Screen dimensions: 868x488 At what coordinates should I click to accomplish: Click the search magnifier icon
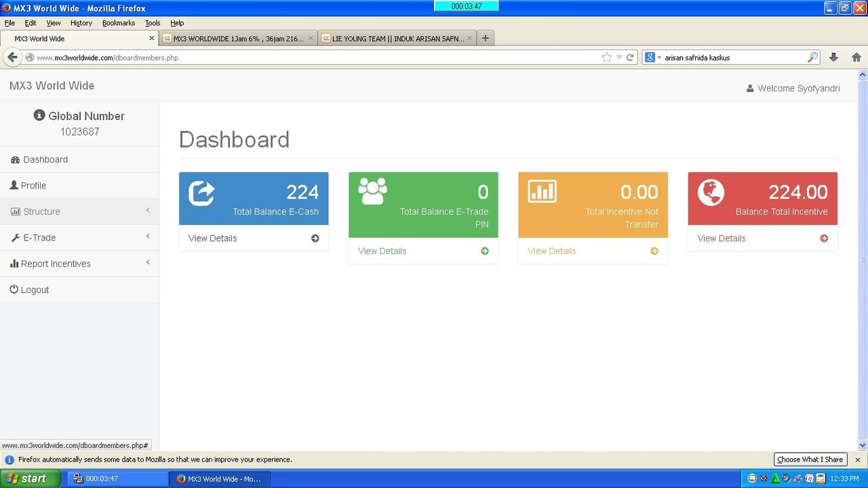click(x=812, y=58)
